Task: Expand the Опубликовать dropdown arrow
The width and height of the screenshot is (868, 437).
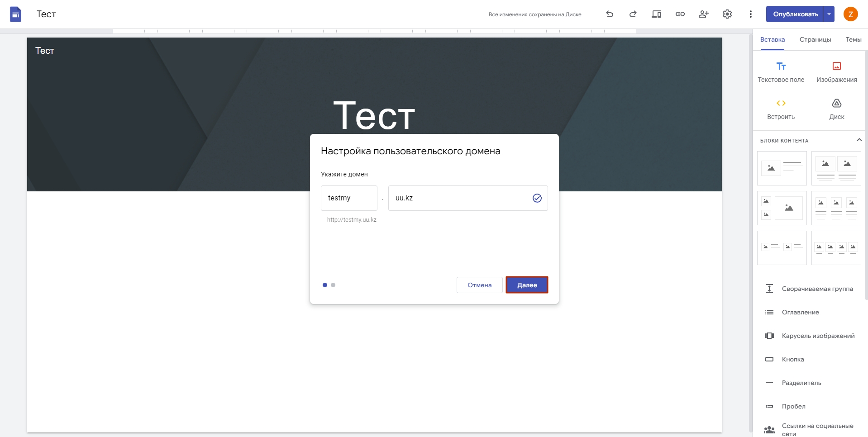Action: (829, 14)
